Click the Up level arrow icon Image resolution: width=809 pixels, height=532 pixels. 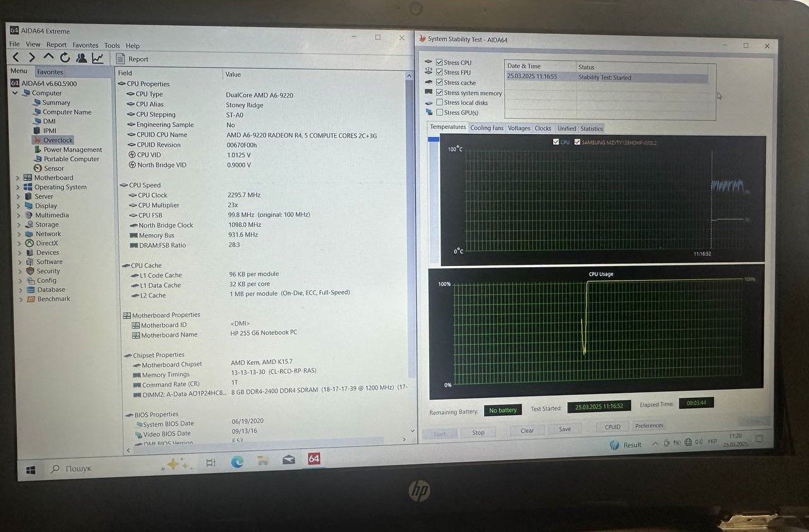[49, 57]
